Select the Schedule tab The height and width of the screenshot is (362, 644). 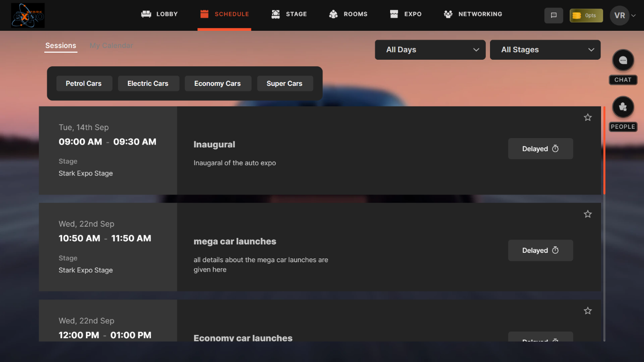click(x=224, y=14)
